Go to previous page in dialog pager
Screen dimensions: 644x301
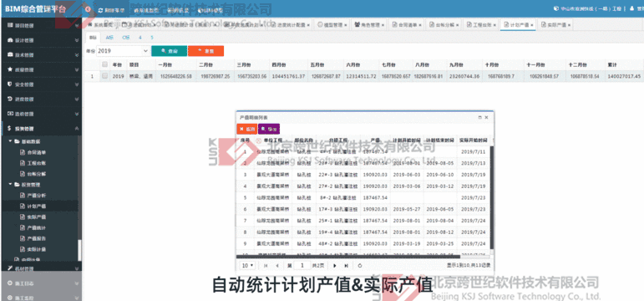coord(277,266)
